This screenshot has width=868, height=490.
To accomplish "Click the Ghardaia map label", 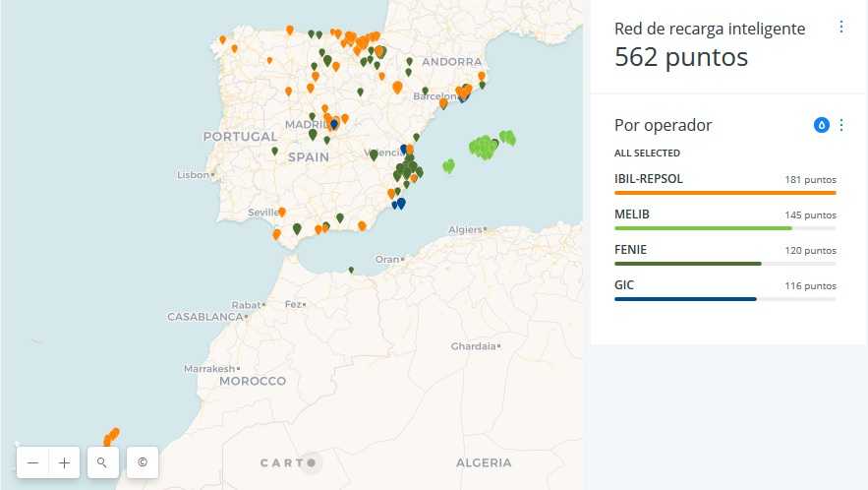I will coord(473,346).
